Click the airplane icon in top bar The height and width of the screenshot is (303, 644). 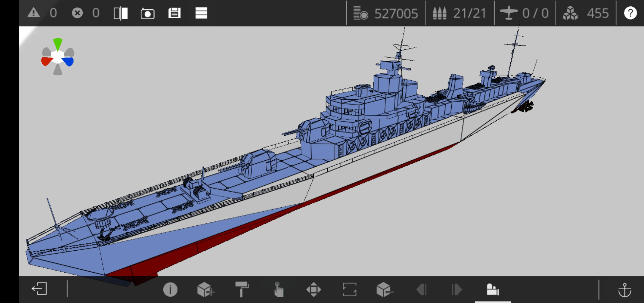509,13
